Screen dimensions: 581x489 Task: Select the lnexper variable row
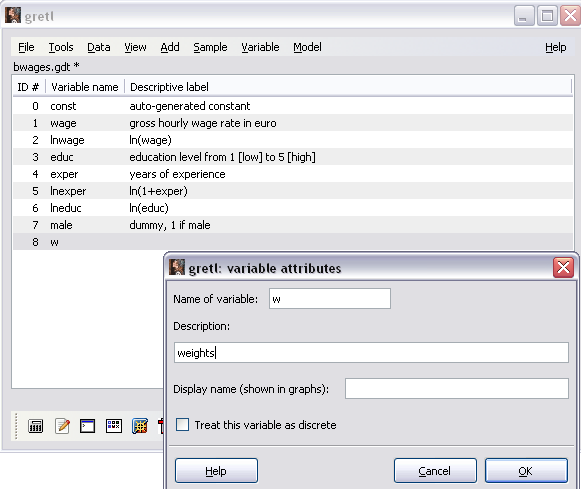[293, 191]
